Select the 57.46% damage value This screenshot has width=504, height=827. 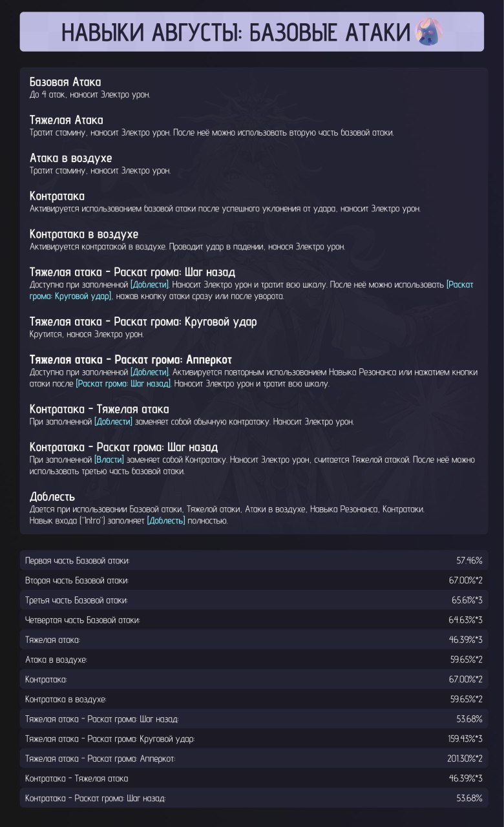(469, 560)
